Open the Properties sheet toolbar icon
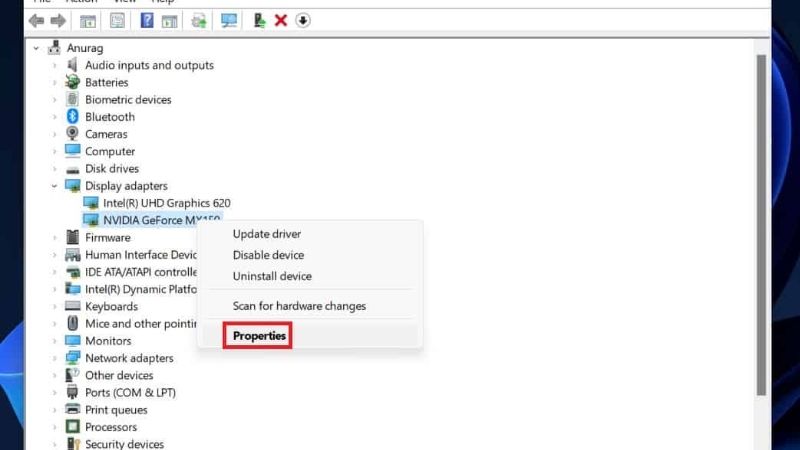The image size is (800, 450). pyautogui.click(x=117, y=21)
